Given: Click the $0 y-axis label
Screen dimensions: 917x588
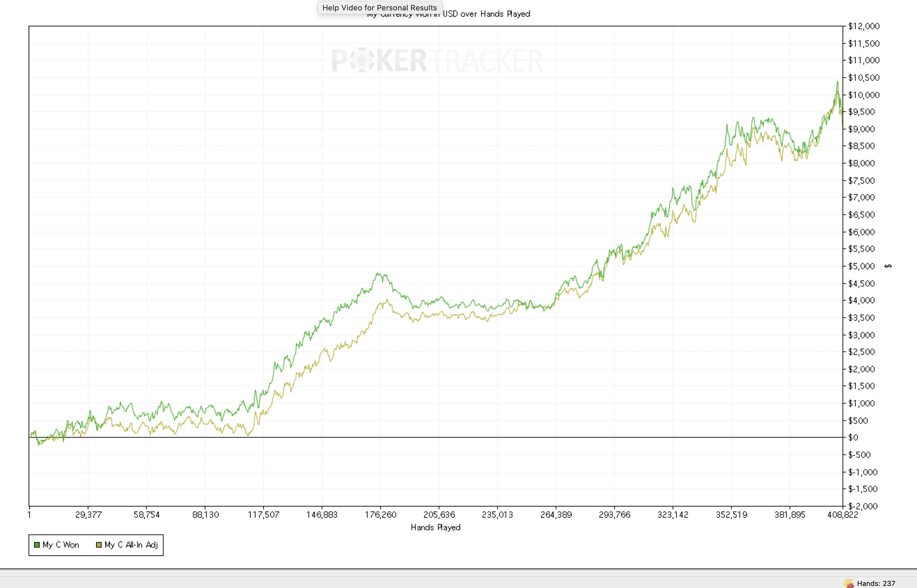Looking at the screenshot, I should point(853,438).
